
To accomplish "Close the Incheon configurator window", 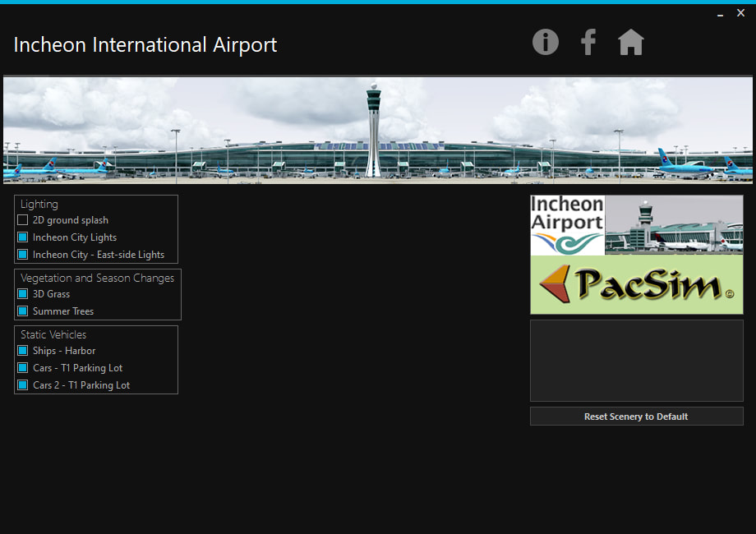I will 740,13.
